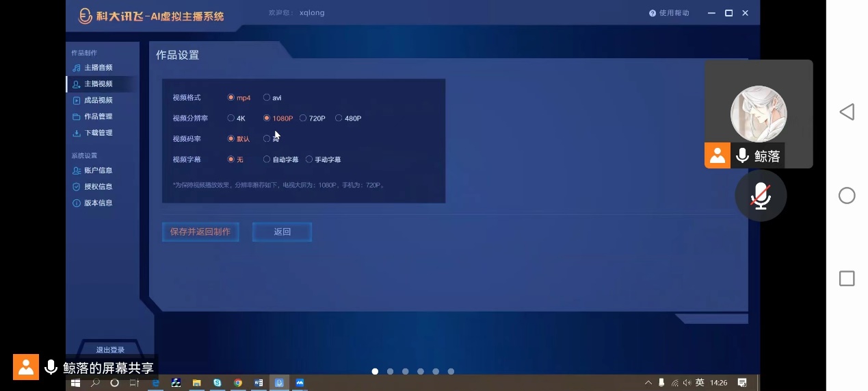Click the 成品视频 play icon in sidebar
Image resolution: width=868 pixels, height=391 pixels.
(x=77, y=101)
